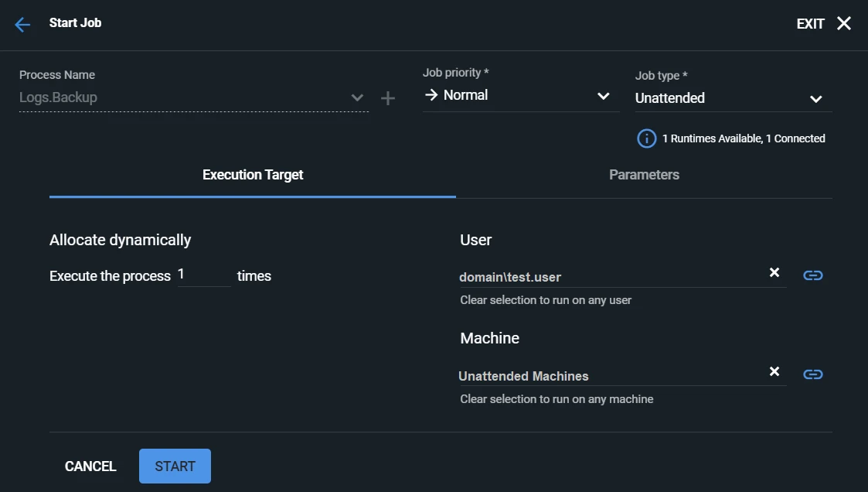
Task: Add a process with the plus icon
Action: pyautogui.click(x=388, y=98)
